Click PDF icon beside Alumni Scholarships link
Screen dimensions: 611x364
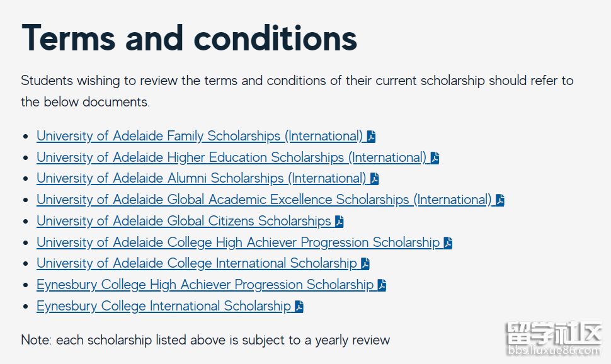(x=374, y=179)
